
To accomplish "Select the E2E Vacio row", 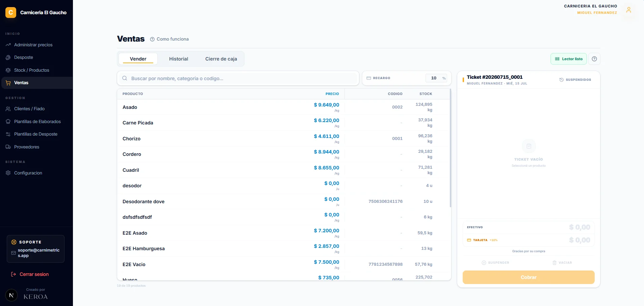I will click(x=283, y=264).
